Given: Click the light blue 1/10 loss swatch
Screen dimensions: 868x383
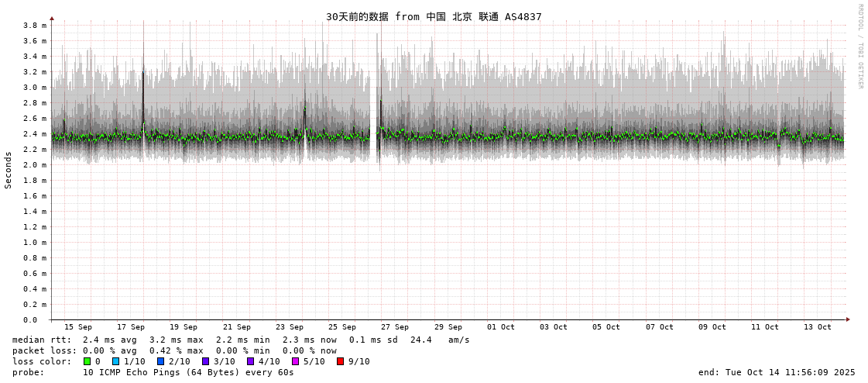Looking at the screenshot, I should (116, 361).
